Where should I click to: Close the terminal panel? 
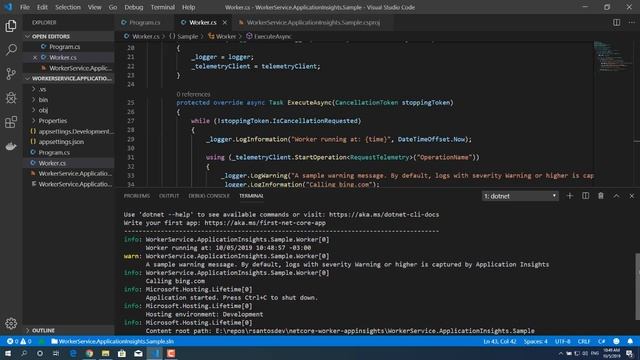coord(631,196)
